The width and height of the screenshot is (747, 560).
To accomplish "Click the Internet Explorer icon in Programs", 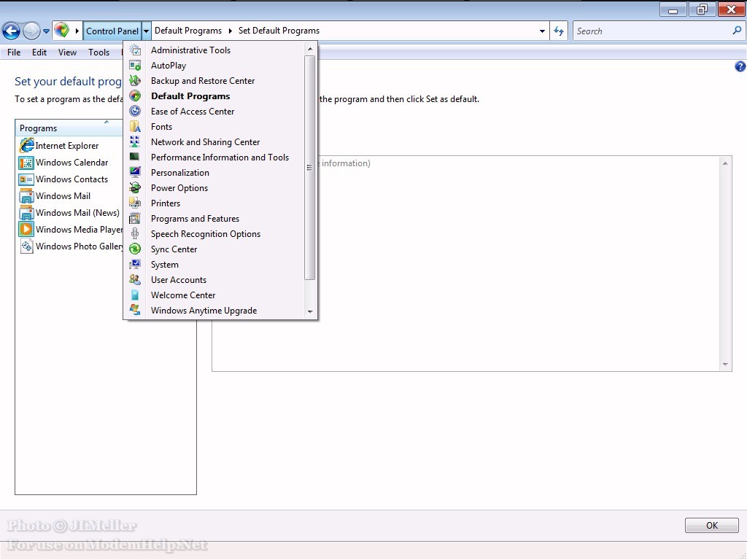I will coord(26,145).
